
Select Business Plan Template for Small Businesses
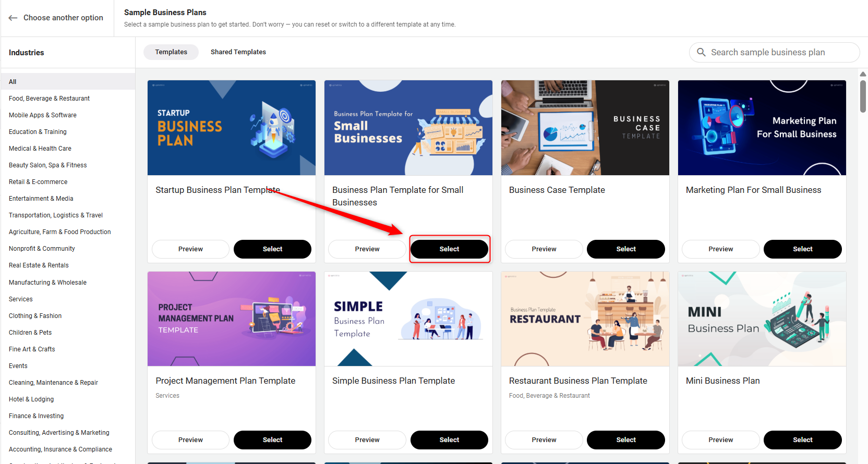click(x=450, y=249)
